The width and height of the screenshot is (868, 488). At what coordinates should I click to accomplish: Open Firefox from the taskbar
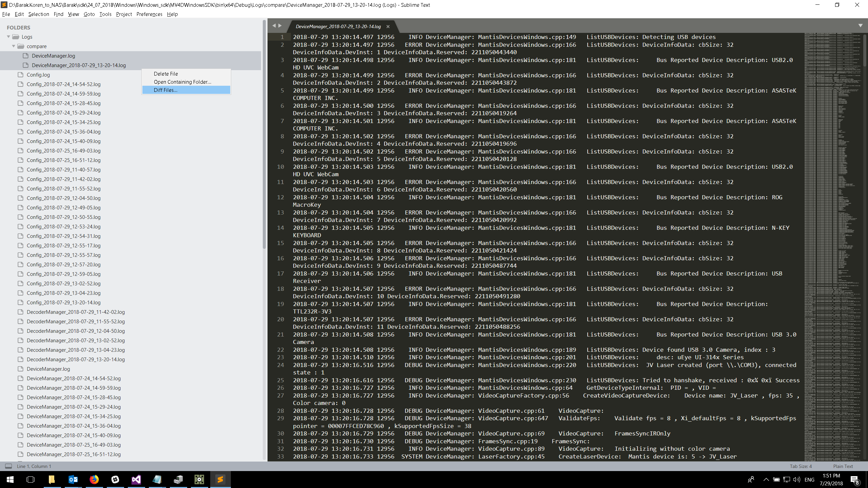(94, 480)
